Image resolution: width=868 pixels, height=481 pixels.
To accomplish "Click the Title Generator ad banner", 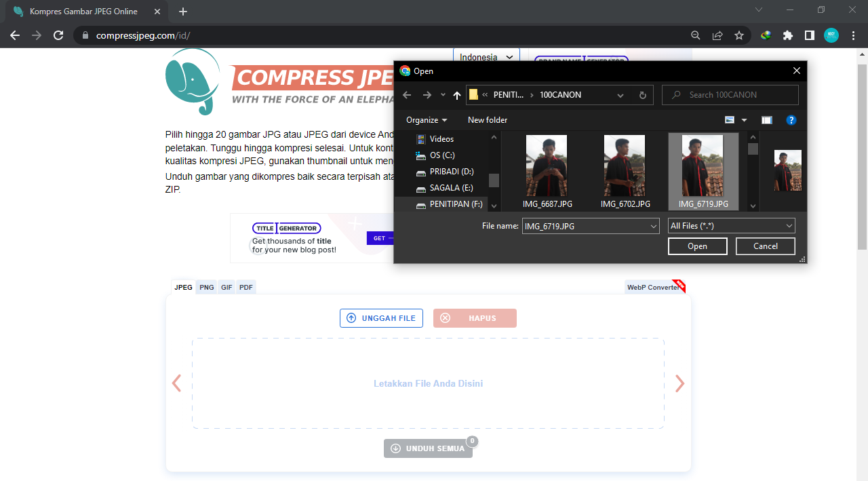I will [312, 238].
